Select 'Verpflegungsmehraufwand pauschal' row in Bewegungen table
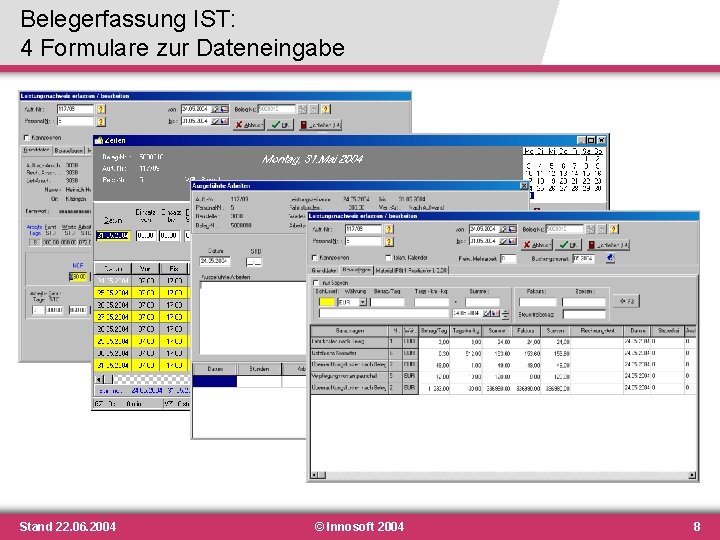The width and height of the screenshot is (720, 540). point(503,377)
